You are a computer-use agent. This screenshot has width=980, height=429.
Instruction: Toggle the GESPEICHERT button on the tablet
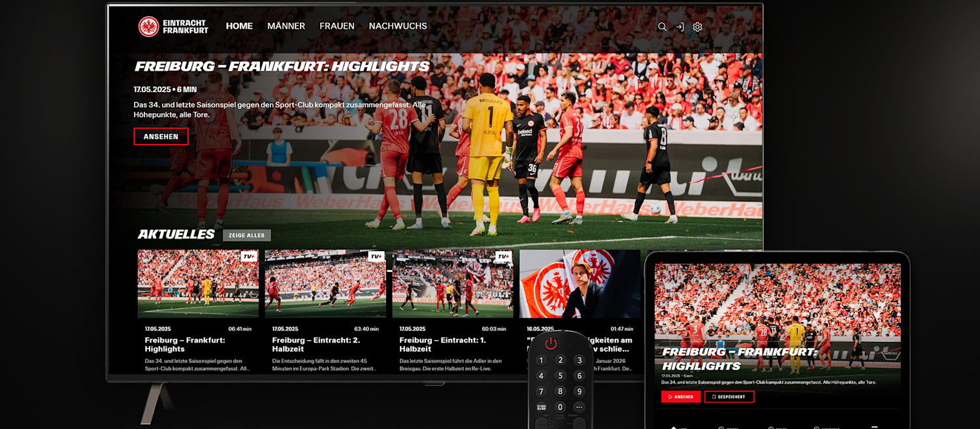click(x=729, y=397)
